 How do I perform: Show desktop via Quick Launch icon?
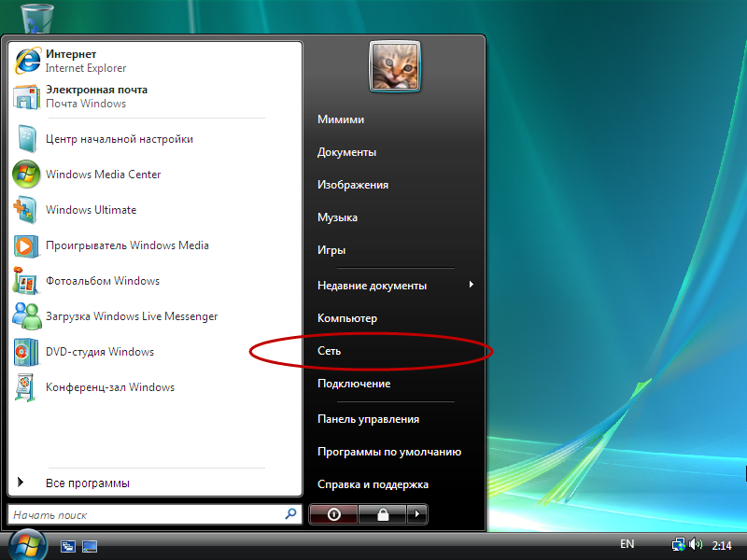[x=90, y=546]
